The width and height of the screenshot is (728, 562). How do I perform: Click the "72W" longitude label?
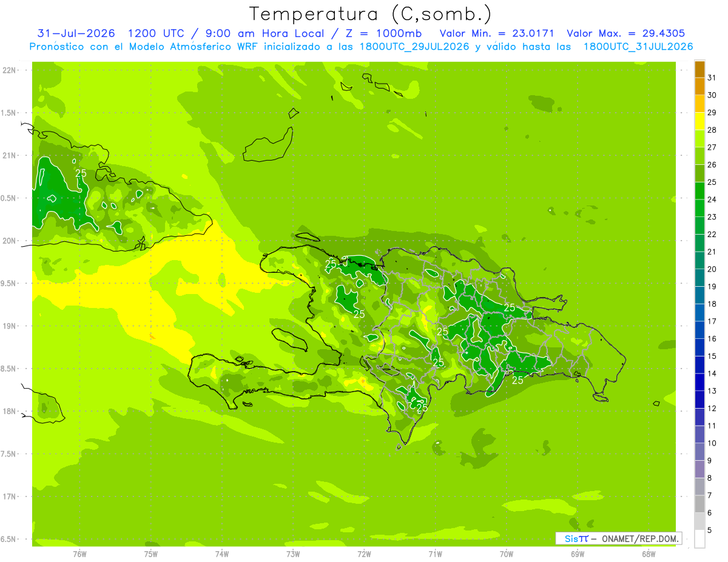pos(364,554)
